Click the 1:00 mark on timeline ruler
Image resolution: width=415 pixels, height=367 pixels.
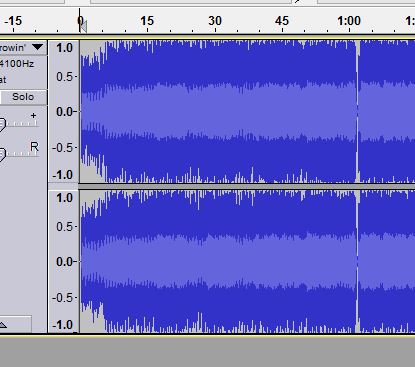pos(349,21)
